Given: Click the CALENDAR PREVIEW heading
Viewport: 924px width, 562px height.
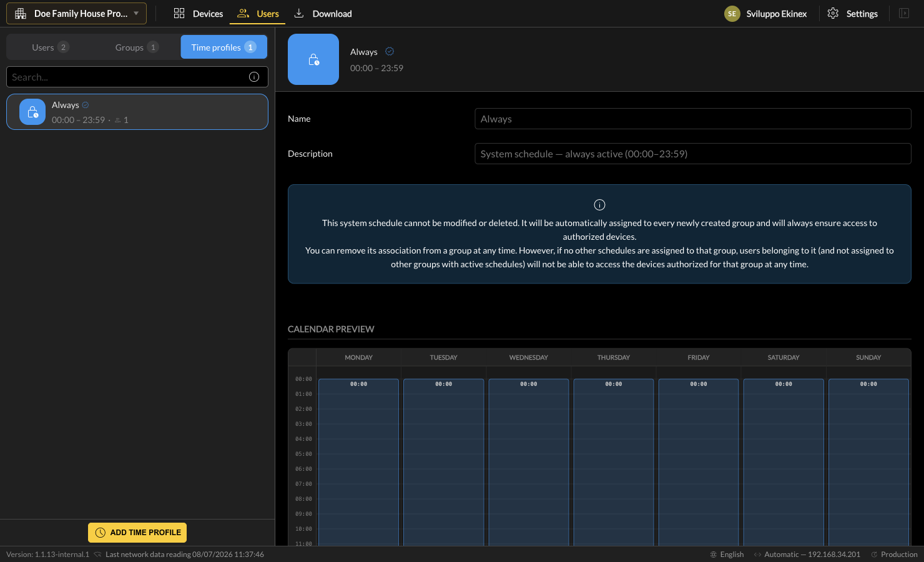Looking at the screenshot, I should 331,329.
